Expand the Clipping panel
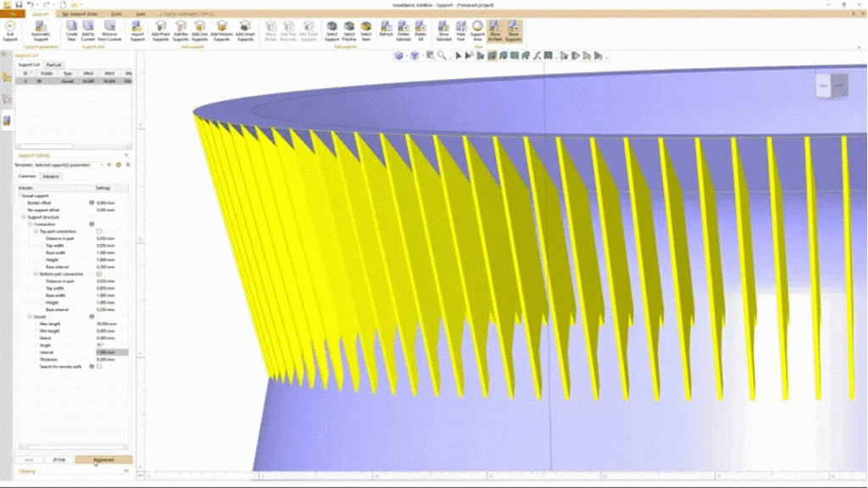Image resolution: width=868 pixels, height=488 pixels. coord(126,471)
